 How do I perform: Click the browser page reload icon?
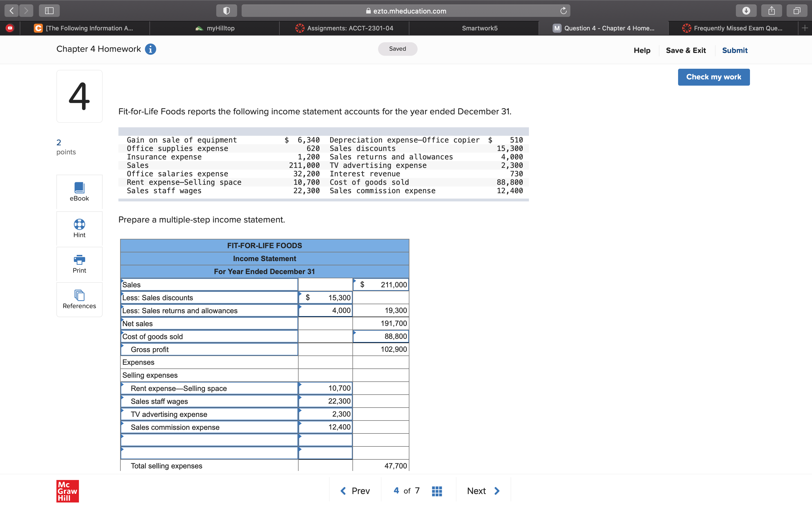(563, 11)
